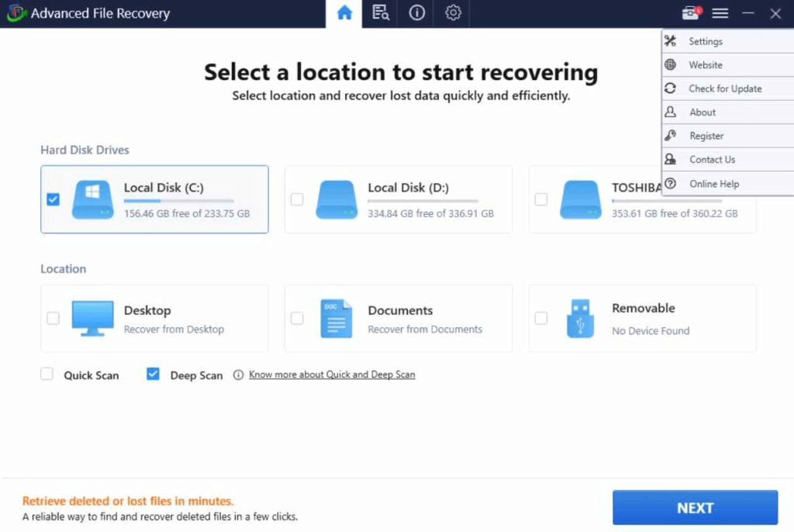The image size is (794, 532).
Task: Open Online Help from the menu
Action: [727, 184]
